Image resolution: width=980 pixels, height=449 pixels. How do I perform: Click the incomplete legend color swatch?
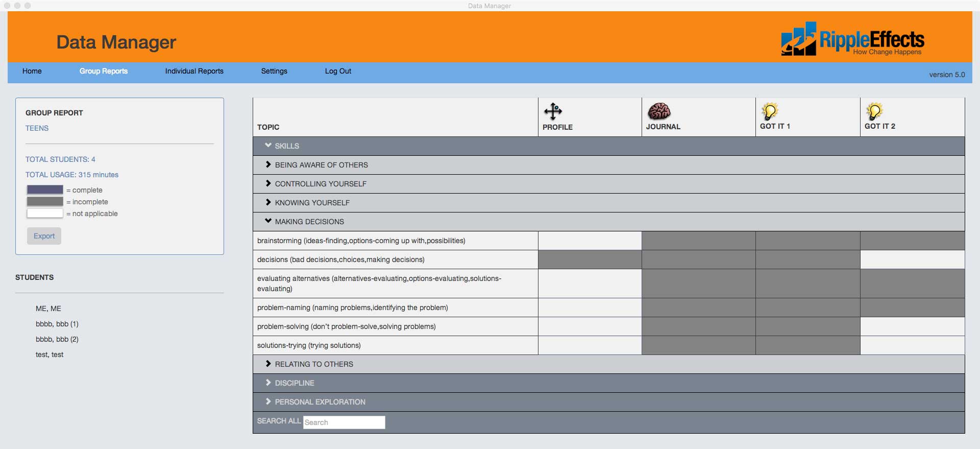click(45, 201)
